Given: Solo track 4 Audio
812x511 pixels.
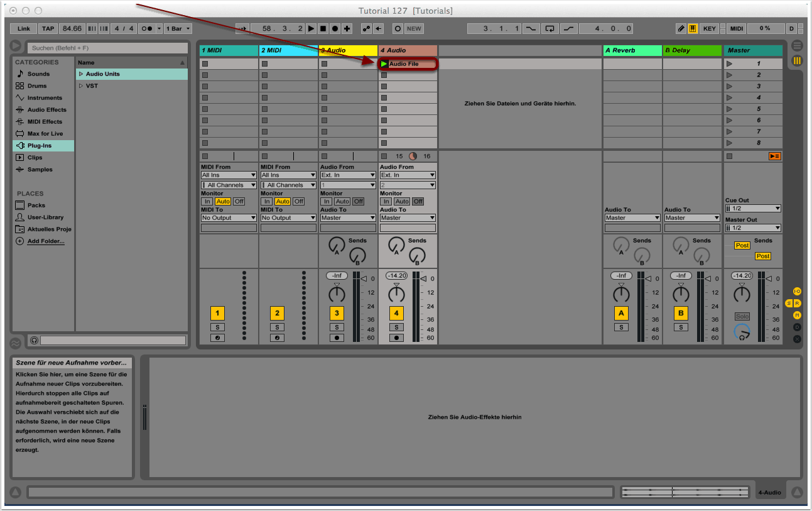Looking at the screenshot, I should pyautogui.click(x=396, y=327).
